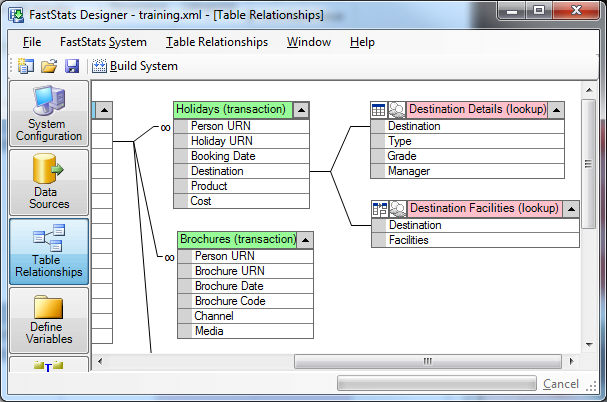Click the horizontal scrollbar thumb

click(427, 362)
